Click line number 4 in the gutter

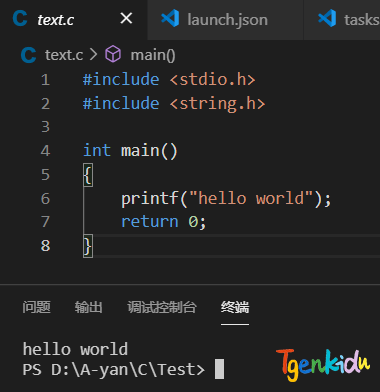click(45, 151)
